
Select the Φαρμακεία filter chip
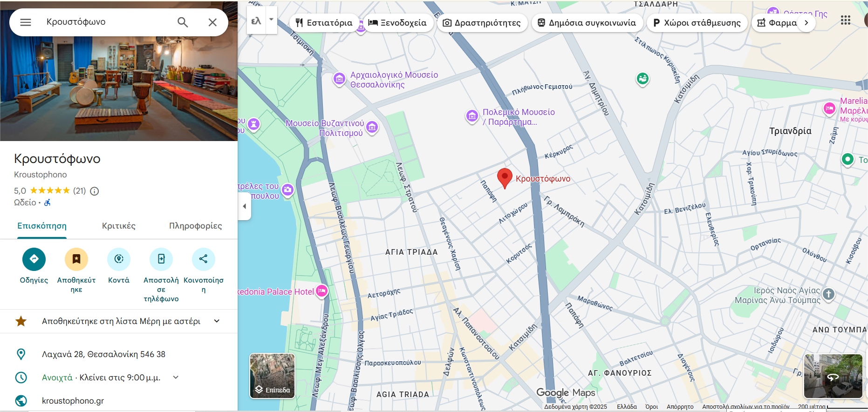tap(777, 23)
